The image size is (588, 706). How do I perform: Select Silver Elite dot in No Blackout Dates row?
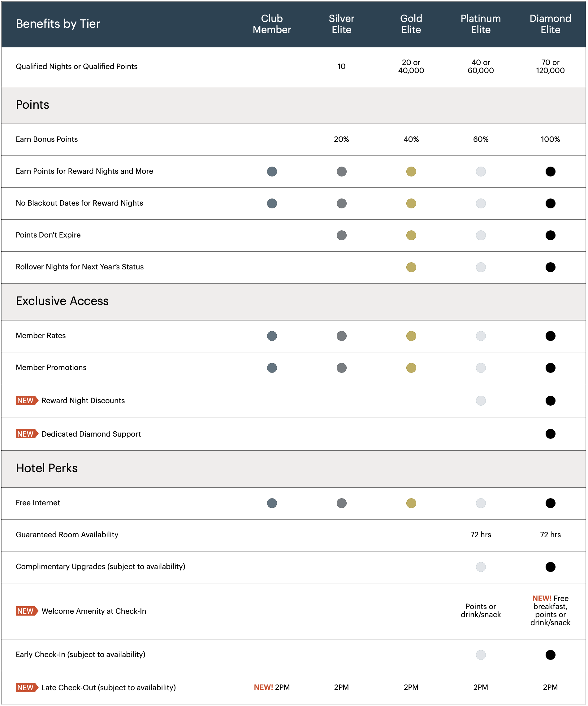click(341, 203)
